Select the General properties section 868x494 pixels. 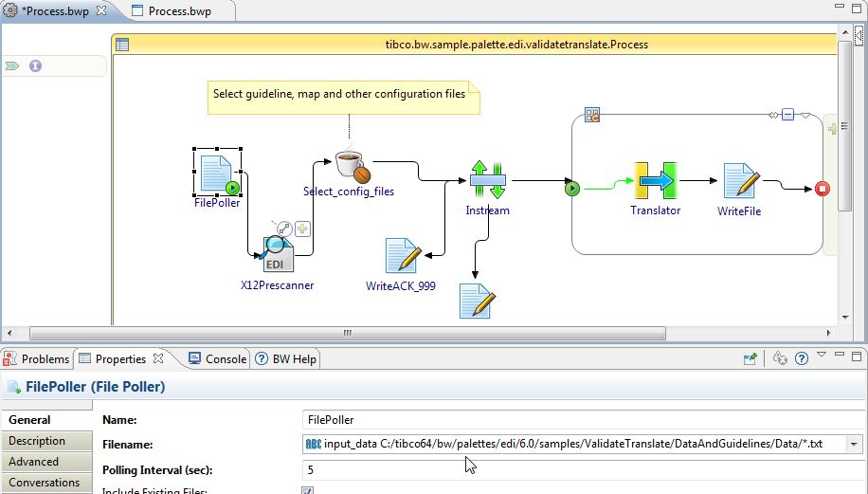(x=46, y=420)
